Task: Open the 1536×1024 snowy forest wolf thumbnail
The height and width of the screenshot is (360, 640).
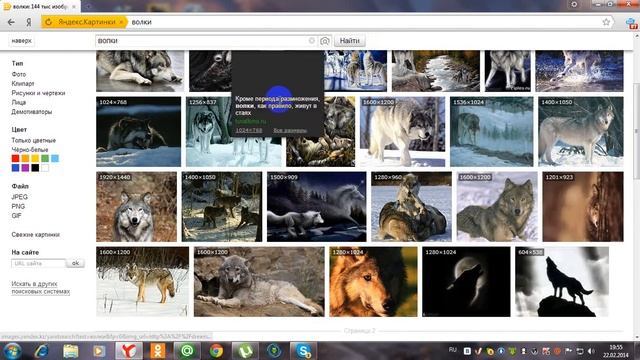Action: point(491,131)
